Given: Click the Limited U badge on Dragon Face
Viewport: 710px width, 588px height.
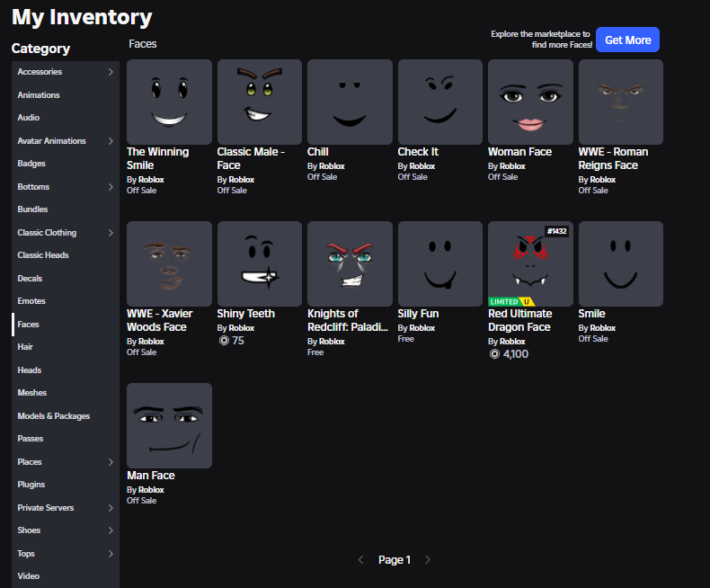Looking at the screenshot, I should coord(511,302).
